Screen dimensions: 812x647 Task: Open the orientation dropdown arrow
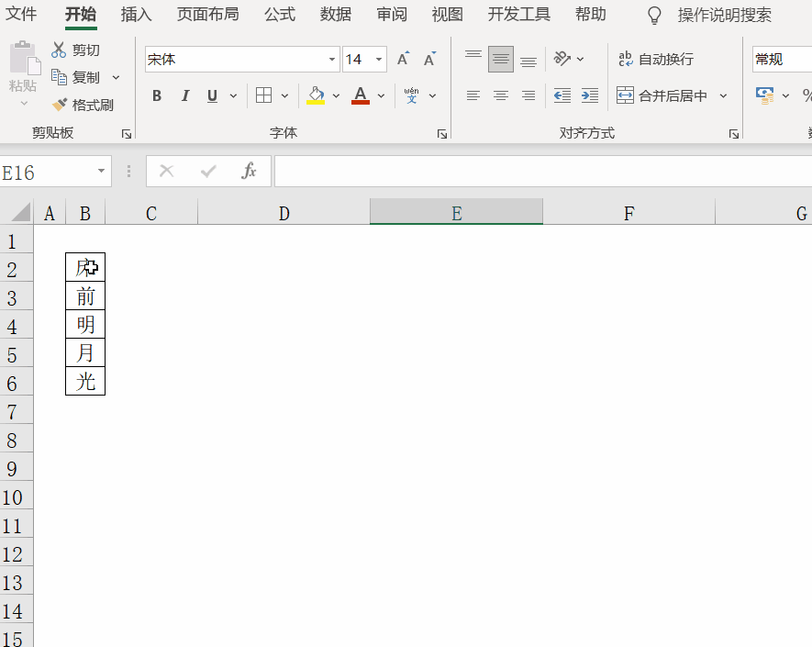581,59
